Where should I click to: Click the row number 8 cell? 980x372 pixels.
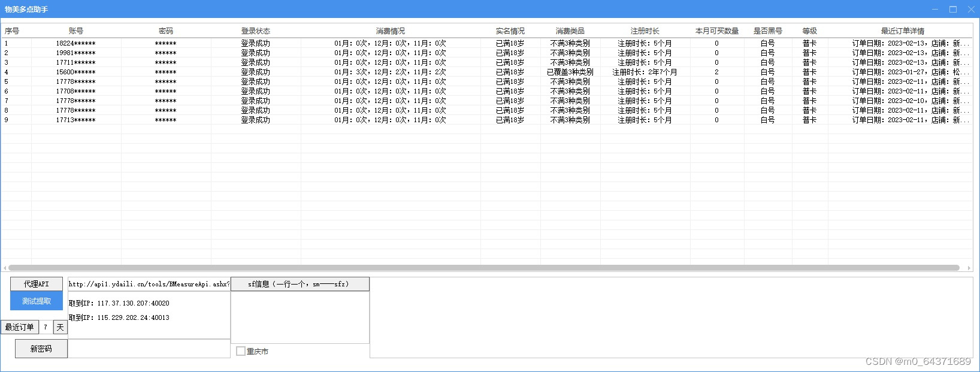coord(7,110)
